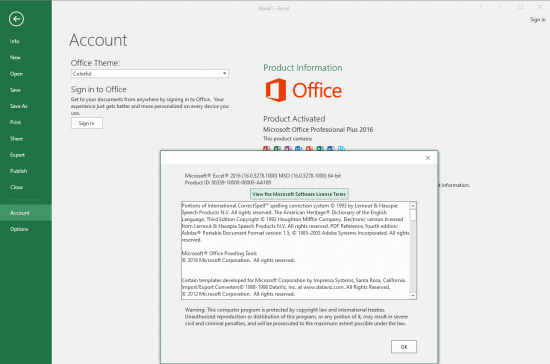The width and height of the screenshot is (550, 364).
Task: Click the Product Information heading
Action: (303, 68)
